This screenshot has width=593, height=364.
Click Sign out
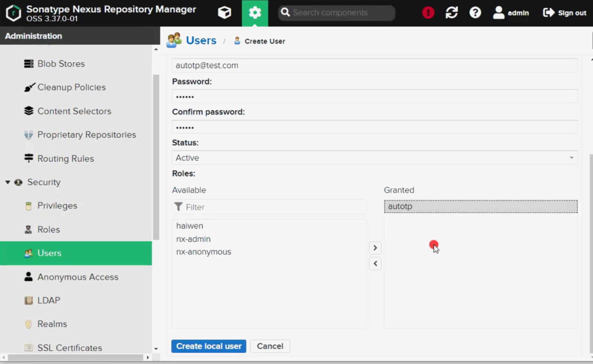[x=565, y=13]
